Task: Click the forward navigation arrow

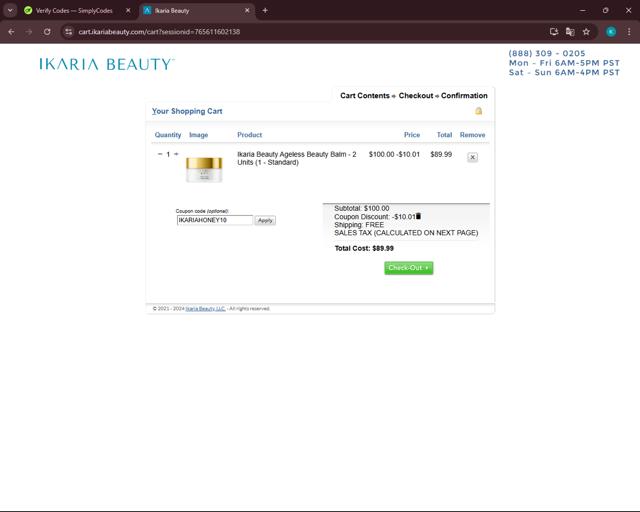Action: tap(29, 32)
